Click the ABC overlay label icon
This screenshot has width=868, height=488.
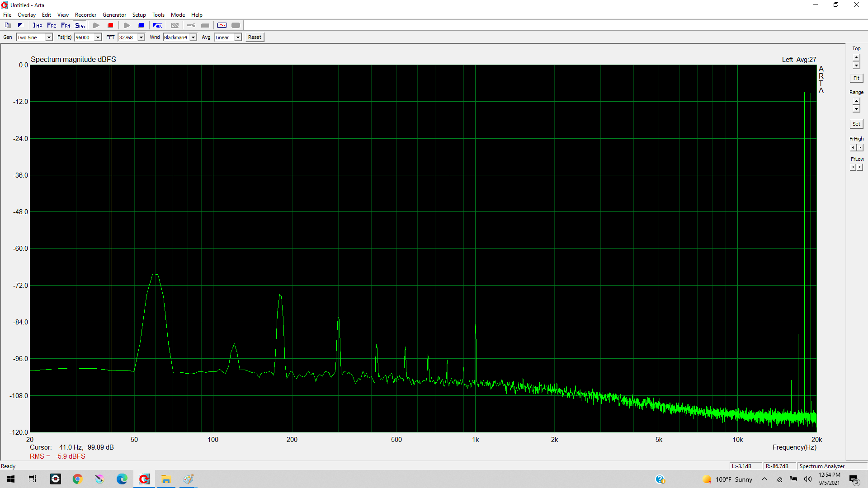[158, 25]
